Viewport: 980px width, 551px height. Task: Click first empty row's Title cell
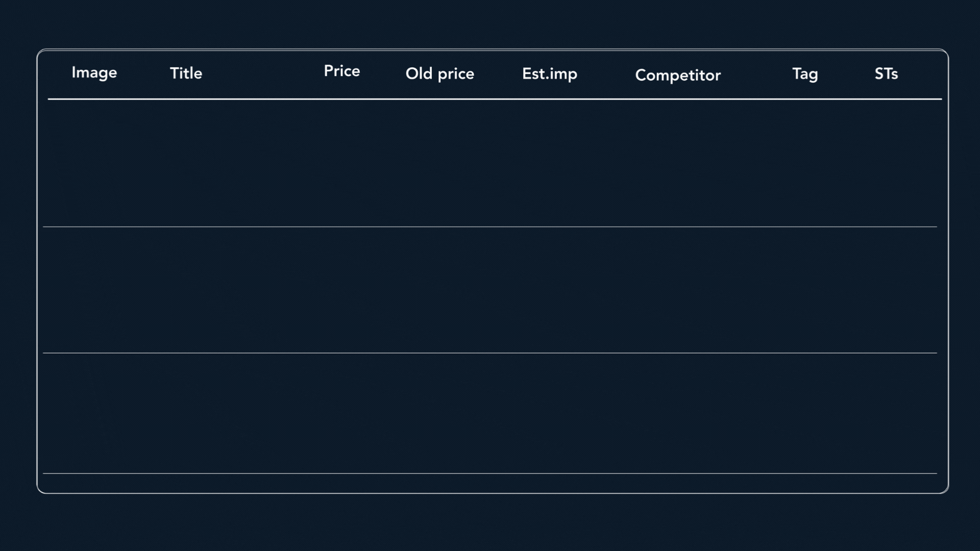click(186, 163)
